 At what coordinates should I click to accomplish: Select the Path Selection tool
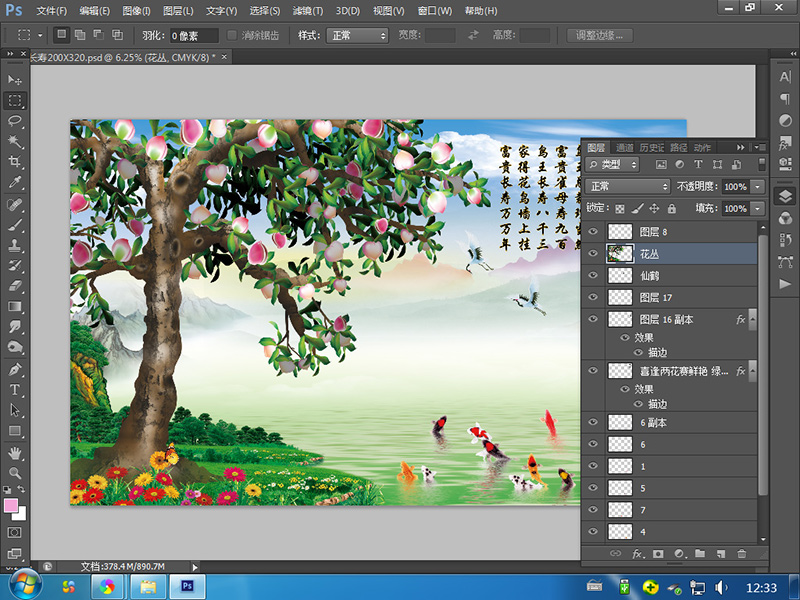point(14,410)
